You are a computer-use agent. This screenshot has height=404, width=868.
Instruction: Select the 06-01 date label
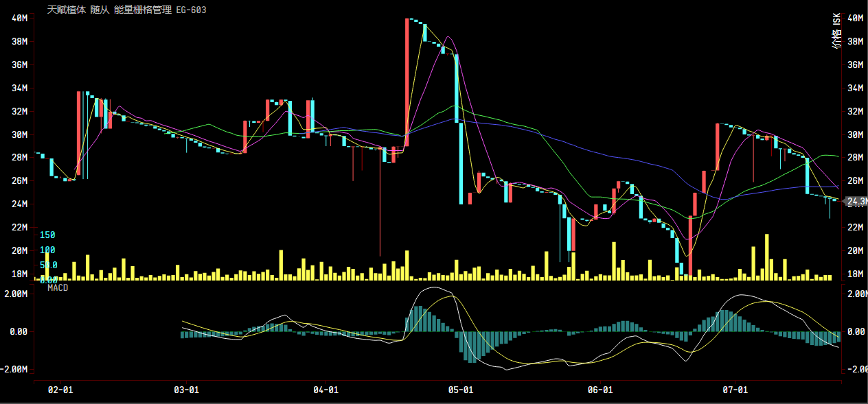tap(599, 390)
